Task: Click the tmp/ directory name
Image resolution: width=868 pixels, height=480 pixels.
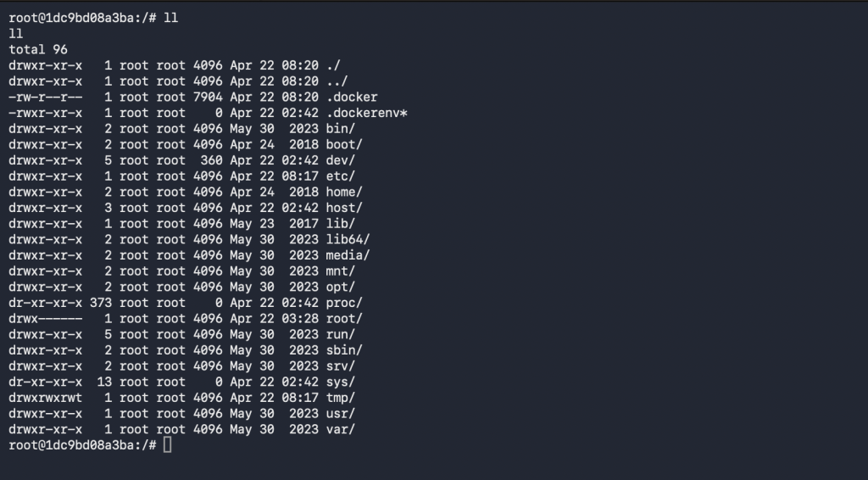Action: pos(341,398)
